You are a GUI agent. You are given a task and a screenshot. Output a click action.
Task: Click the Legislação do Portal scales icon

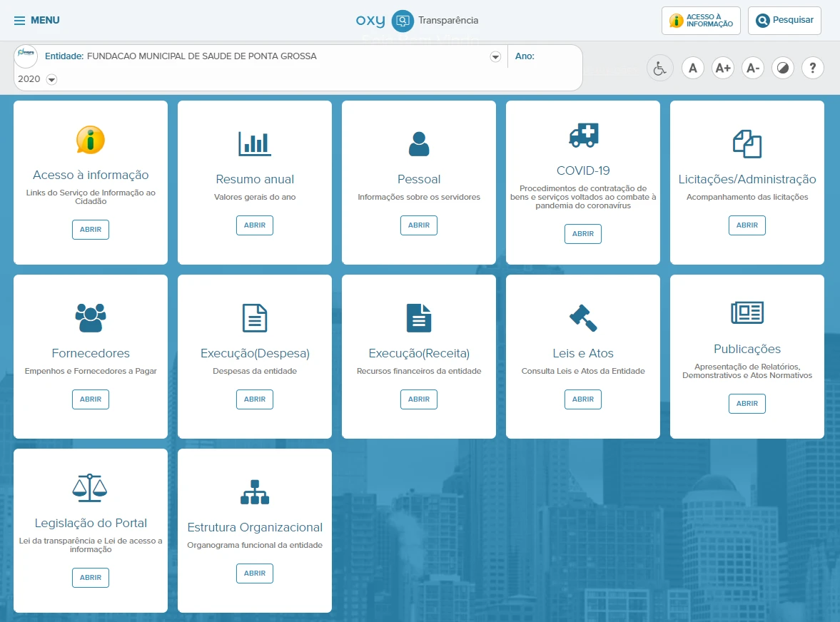(91, 488)
